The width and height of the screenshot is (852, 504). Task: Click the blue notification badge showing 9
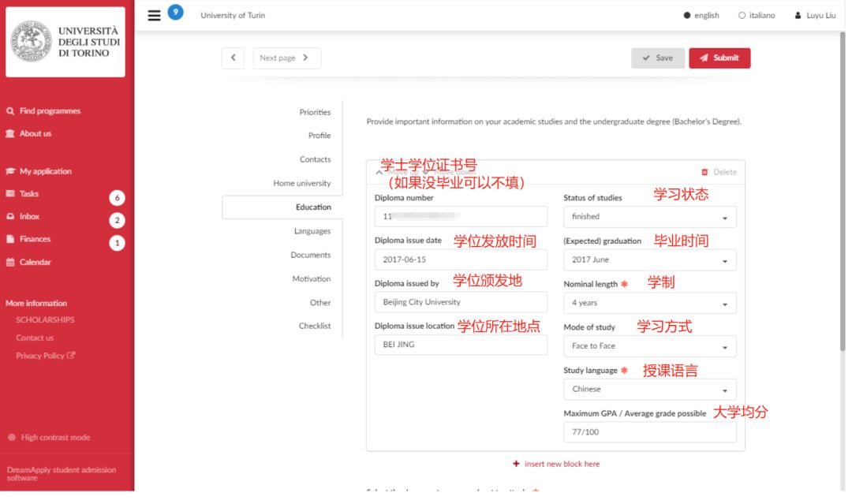click(x=175, y=12)
